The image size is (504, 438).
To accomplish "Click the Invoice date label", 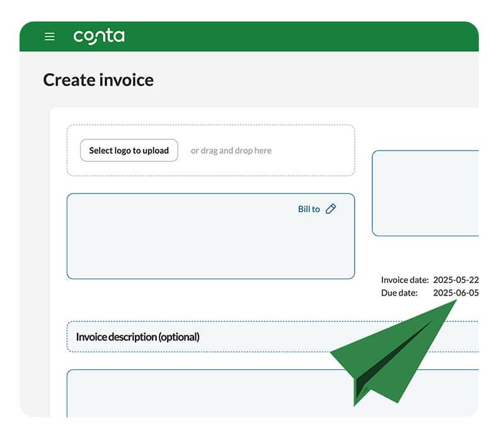I will (404, 280).
